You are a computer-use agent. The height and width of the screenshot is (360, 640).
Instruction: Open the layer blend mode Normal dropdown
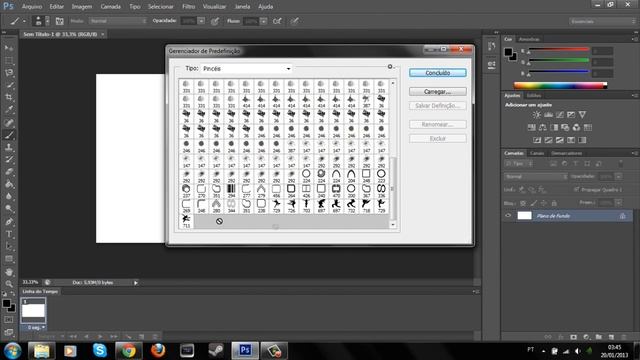(536, 177)
